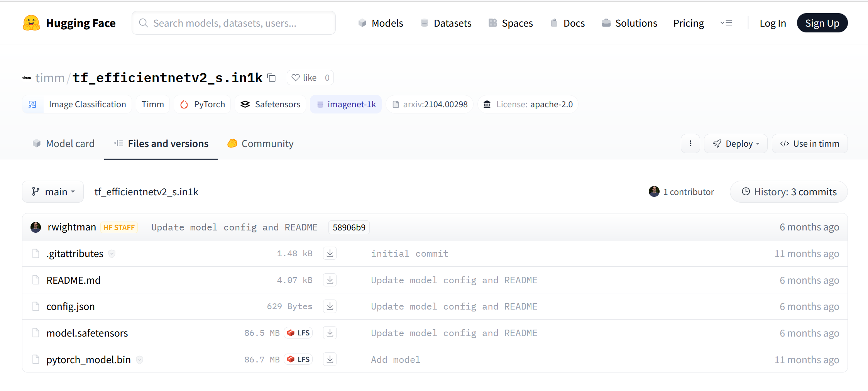Click the contributor avatar next to 1 contributor

coord(654,191)
